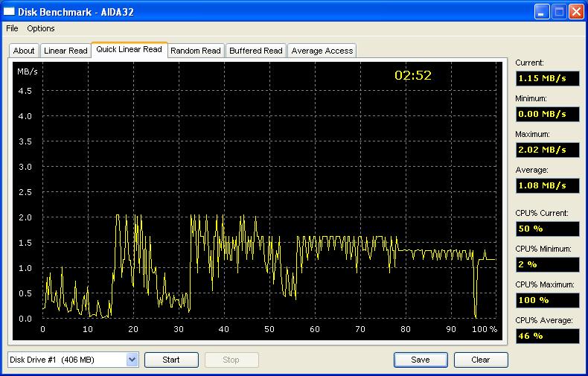Click the Stop button
588x376 pixels.
tap(231, 360)
